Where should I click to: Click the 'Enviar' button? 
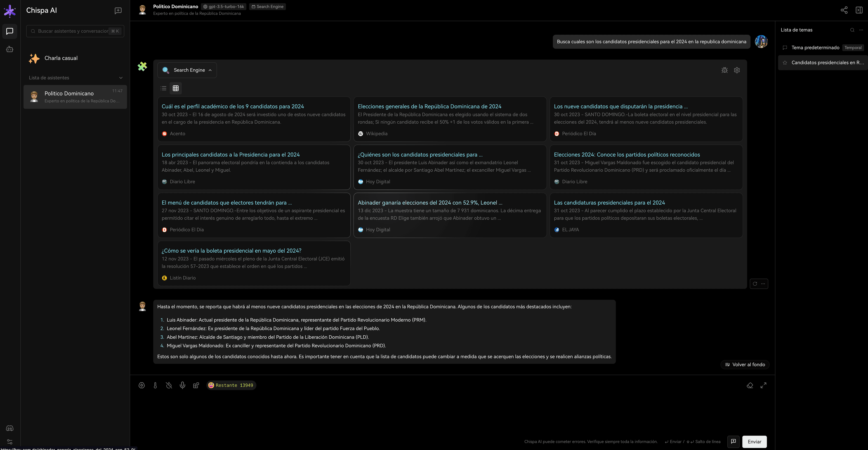click(754, 442)
